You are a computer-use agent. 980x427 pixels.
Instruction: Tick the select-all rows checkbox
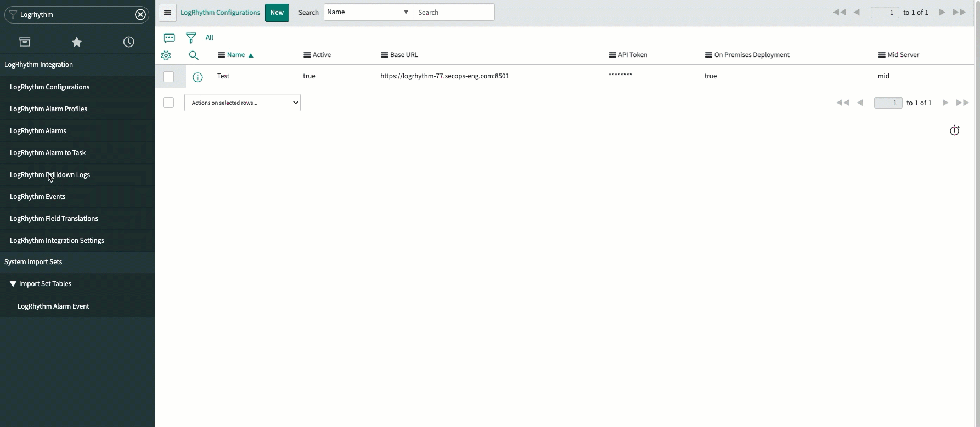pyautogui.click(x=168, y=103)
